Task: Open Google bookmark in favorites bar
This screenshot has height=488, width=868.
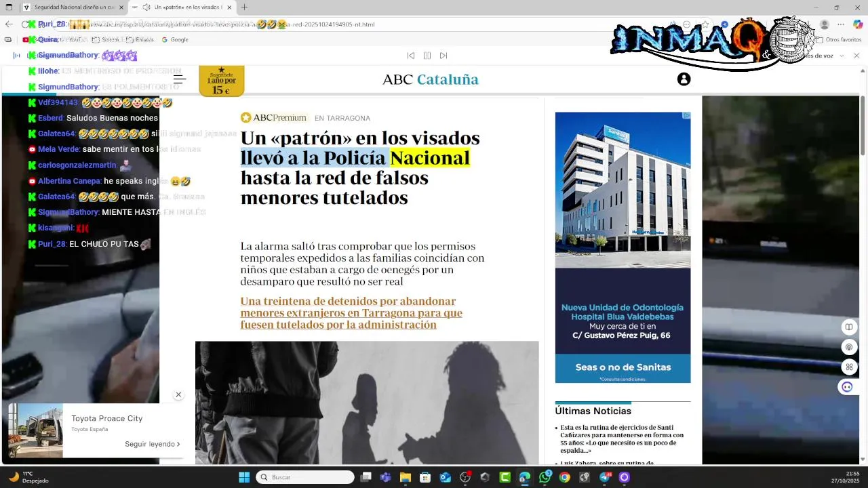Action: coord(175,39)
